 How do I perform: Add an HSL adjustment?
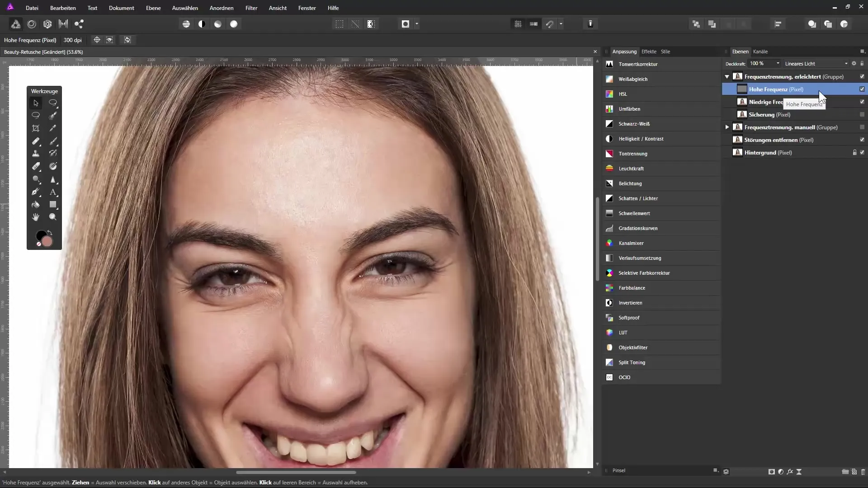pos(661,94)
